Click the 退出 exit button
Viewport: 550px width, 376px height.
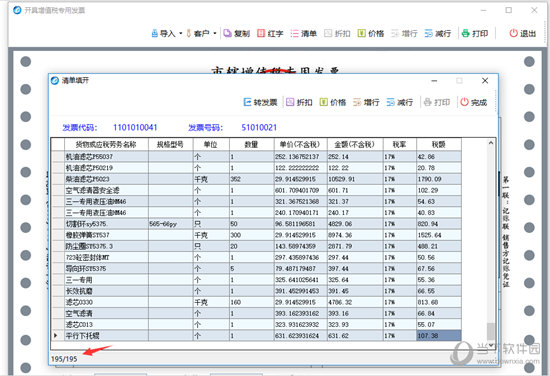tap(523, 33)
